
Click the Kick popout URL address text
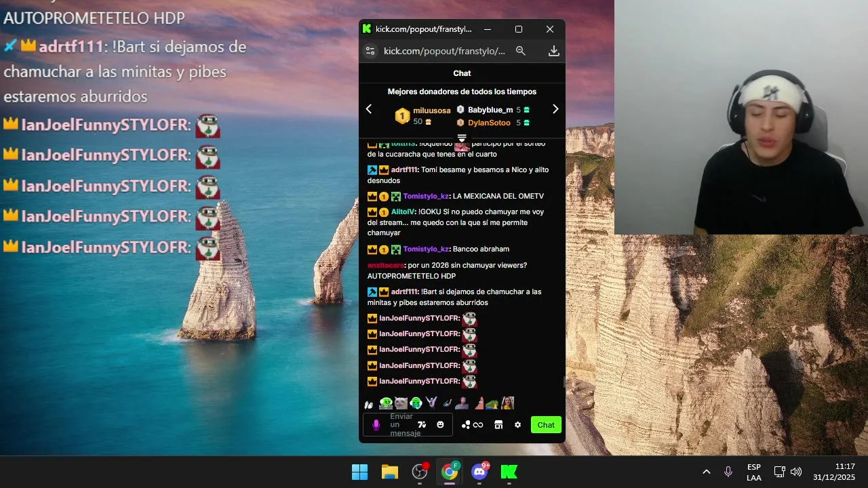point(444,51)
